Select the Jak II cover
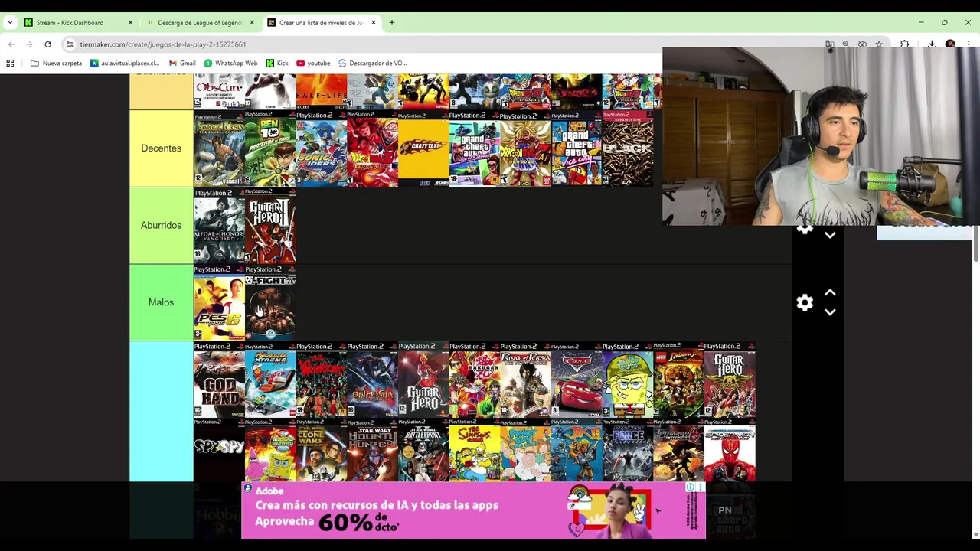 point(577,450)
